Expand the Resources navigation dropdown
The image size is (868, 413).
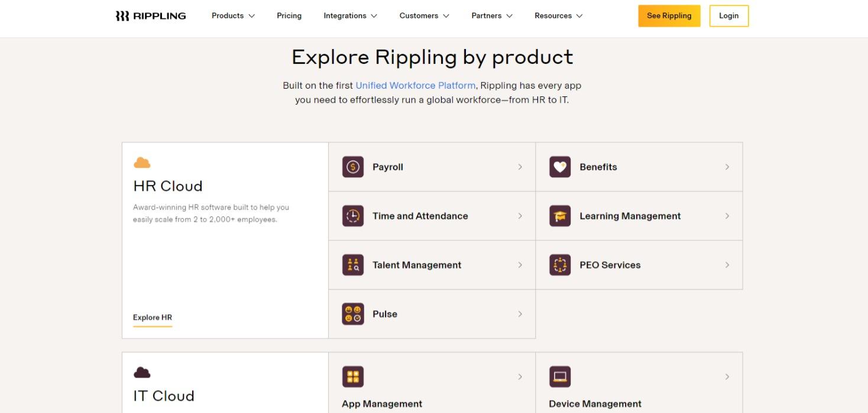tap(558, 16)
